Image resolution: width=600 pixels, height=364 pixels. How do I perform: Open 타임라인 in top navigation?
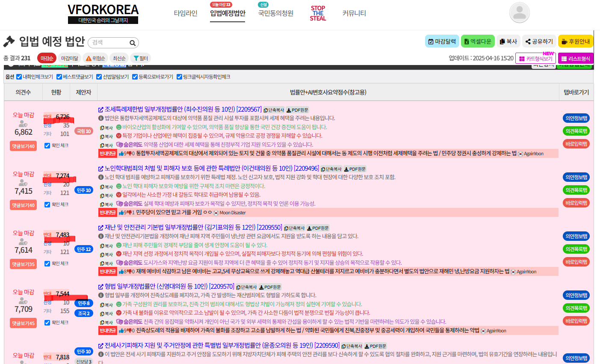click(x=186, y=13)
